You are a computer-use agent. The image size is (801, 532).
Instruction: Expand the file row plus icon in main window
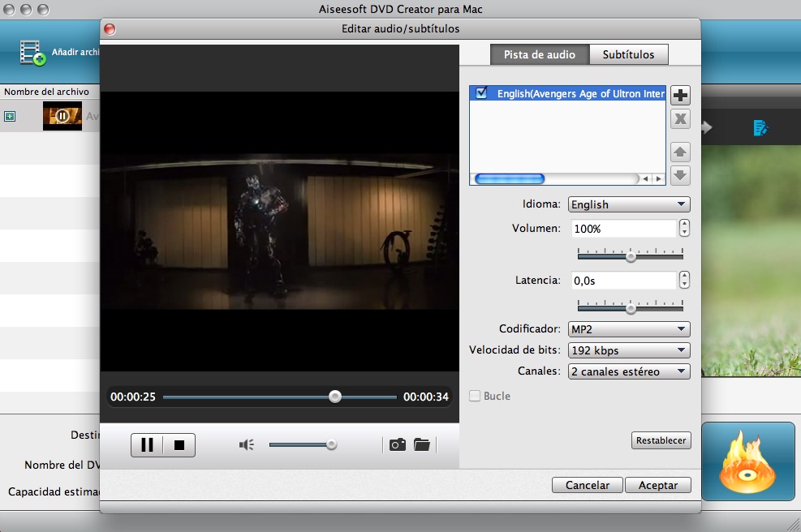click(10, 117)
